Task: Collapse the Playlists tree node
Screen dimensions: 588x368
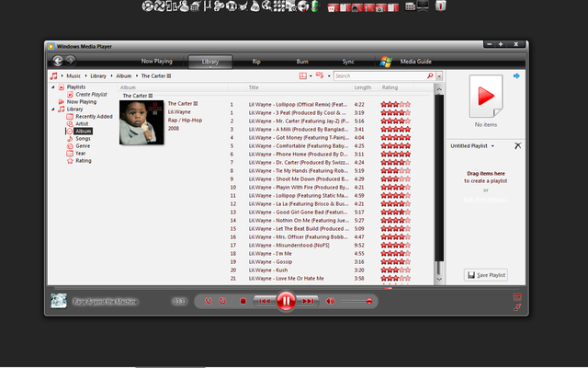Action: coord(53,87)
